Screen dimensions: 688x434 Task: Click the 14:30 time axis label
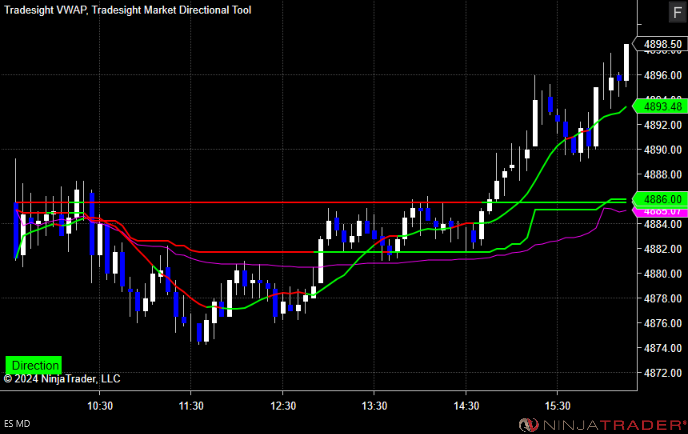[466, 406]
